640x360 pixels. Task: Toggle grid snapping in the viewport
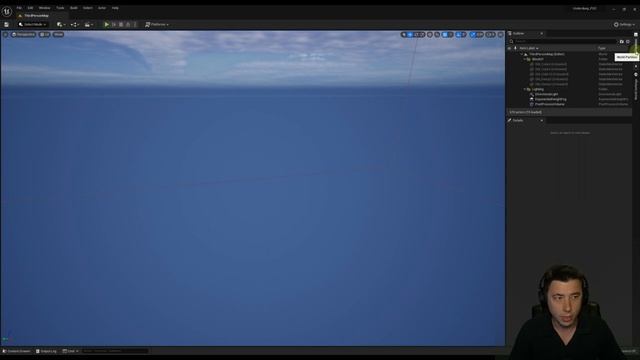tap(444, 35)
